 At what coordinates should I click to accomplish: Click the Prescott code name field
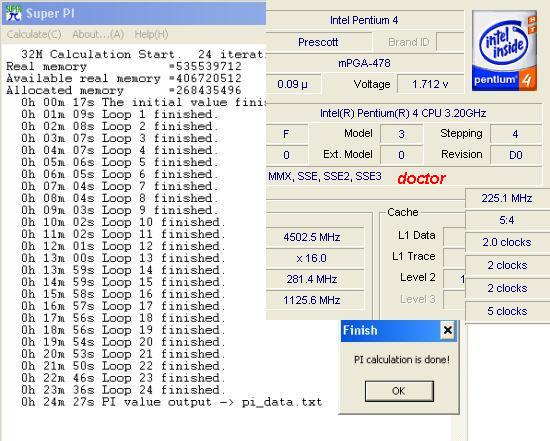pyautogui.click(x=318, y=42)
